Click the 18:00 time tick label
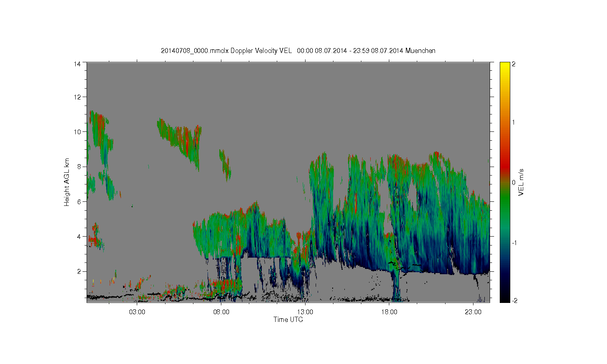This screenshot has width=607, height=364. click(x=389, y=312)
